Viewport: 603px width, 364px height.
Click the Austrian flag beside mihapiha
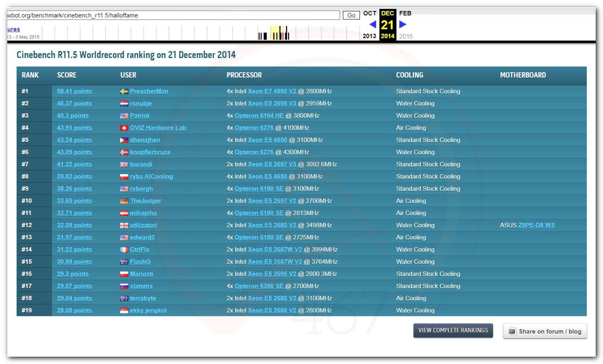pyautogui.click(x=124, y=213)
